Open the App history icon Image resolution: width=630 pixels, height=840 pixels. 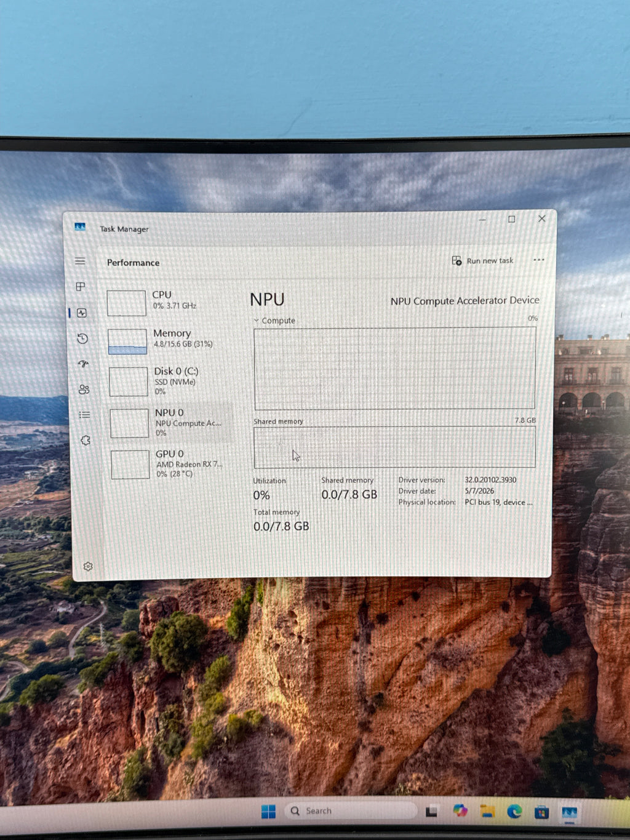(x=82, y=338)
